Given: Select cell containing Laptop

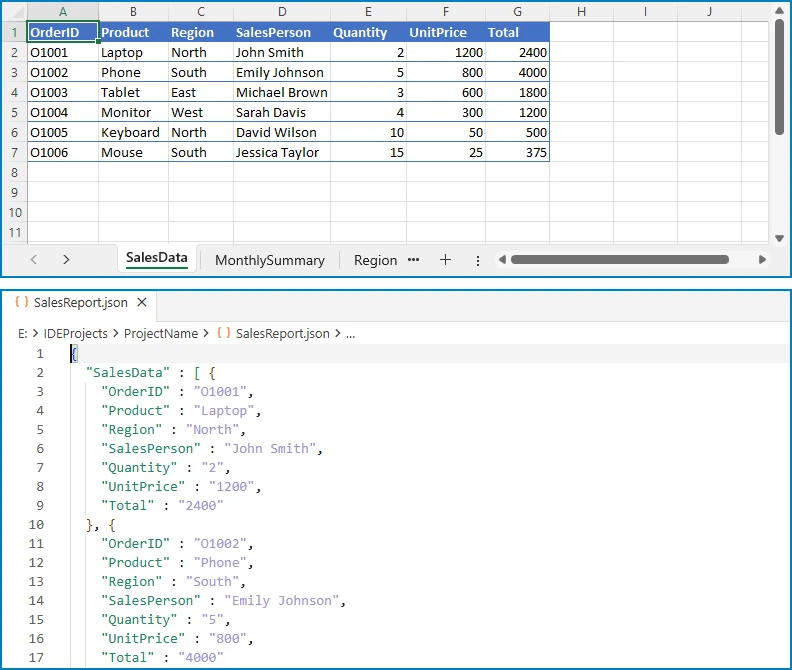Looking at the screenshot, I should click(x=133, y=53).
